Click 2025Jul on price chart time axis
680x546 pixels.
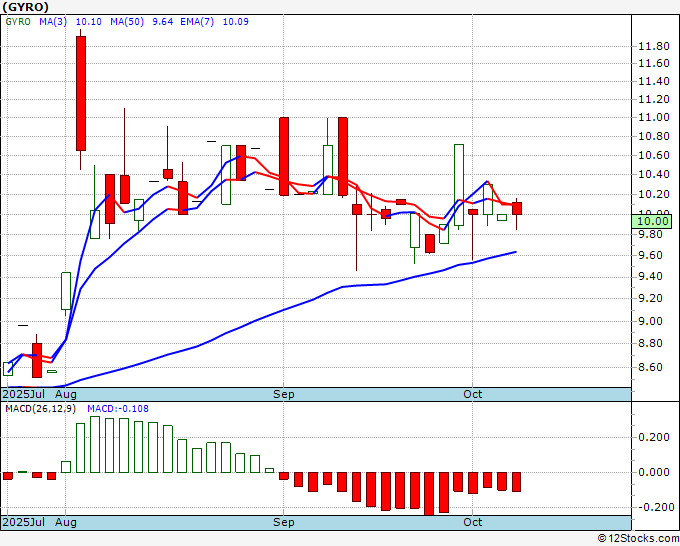[x=24, y=394]
